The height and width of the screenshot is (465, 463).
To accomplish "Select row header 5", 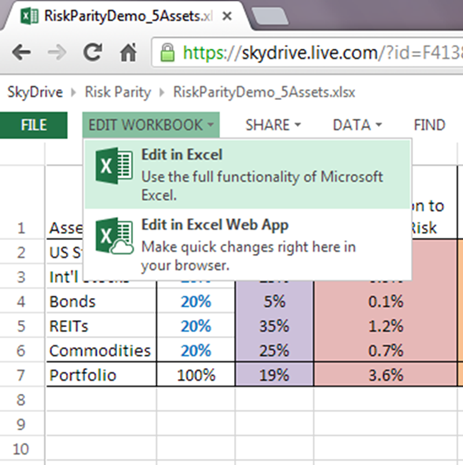I will coord(21,326).
